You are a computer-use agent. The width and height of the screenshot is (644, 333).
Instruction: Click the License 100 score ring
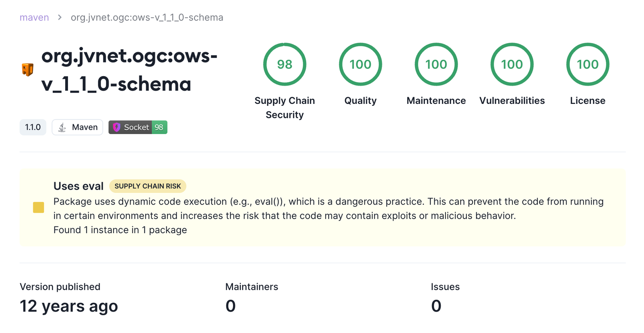point(588,64)
